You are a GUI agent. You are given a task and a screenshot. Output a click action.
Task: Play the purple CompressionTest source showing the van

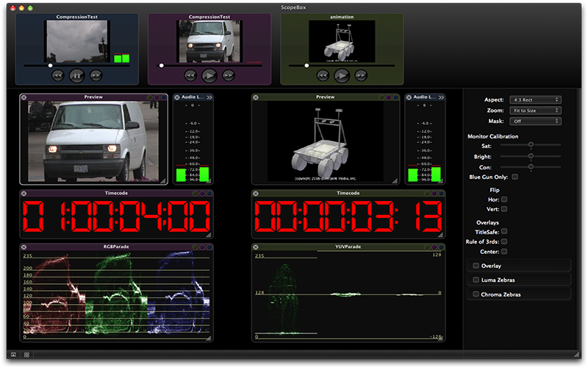click(x=209, y=76)
